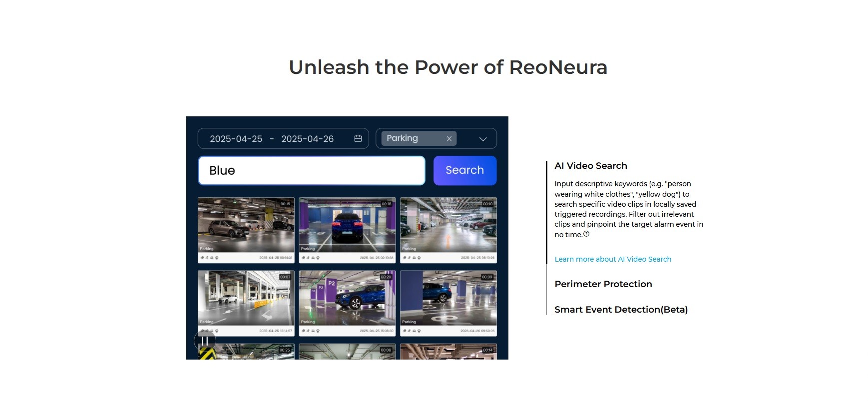Switch to Perimeter Protection section
This screenshot has height=419, width=868.
pos(603,284)
